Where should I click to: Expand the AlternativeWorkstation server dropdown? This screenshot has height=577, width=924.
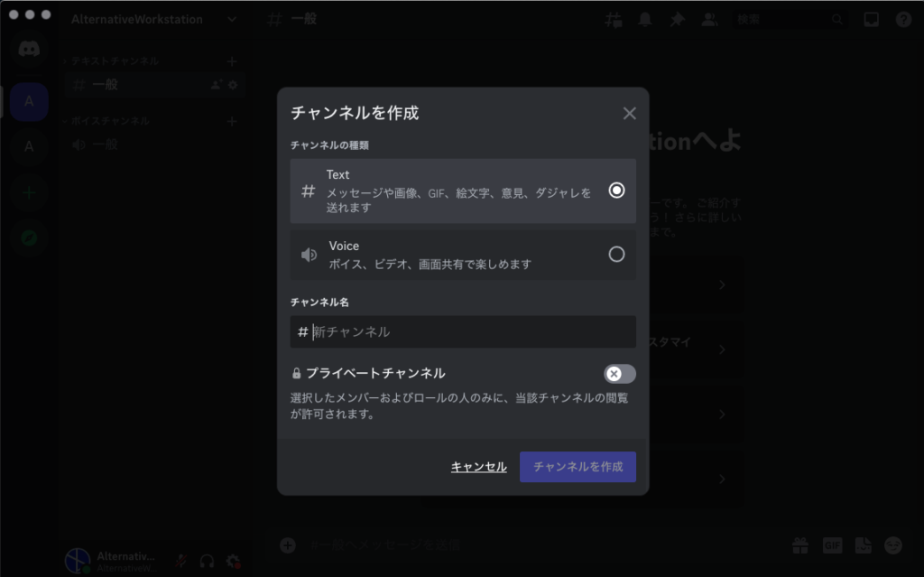pyautogui.click(x=232, y=19)
